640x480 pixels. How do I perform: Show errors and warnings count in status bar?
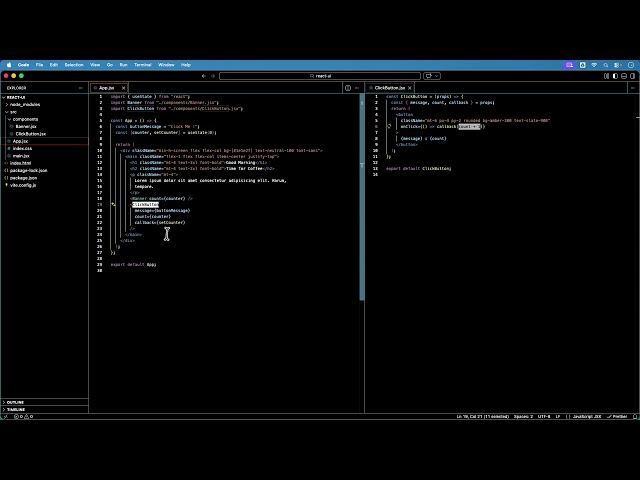tap(23, 417)
